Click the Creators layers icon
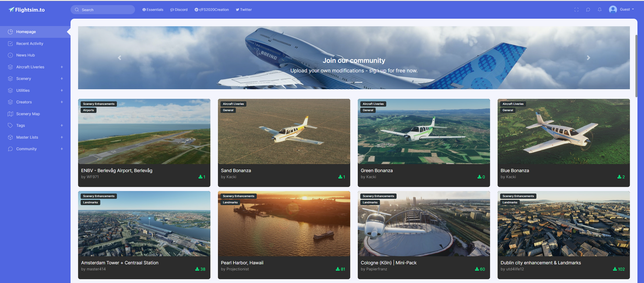Screen dimensions: 644x283 (x=10, y=102)
